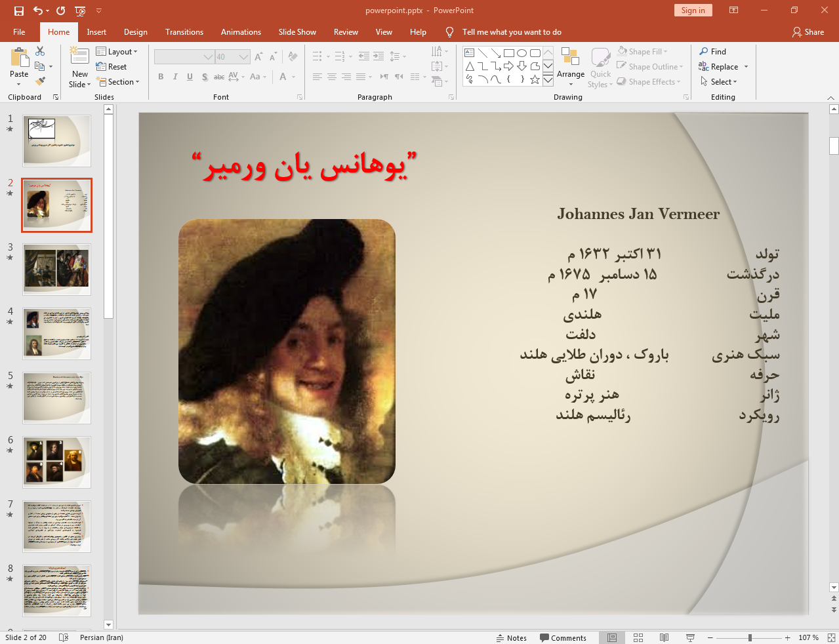839x644 pixels.
Task: Open the font size dropdown showing 40
Action: tap(232, 57)
